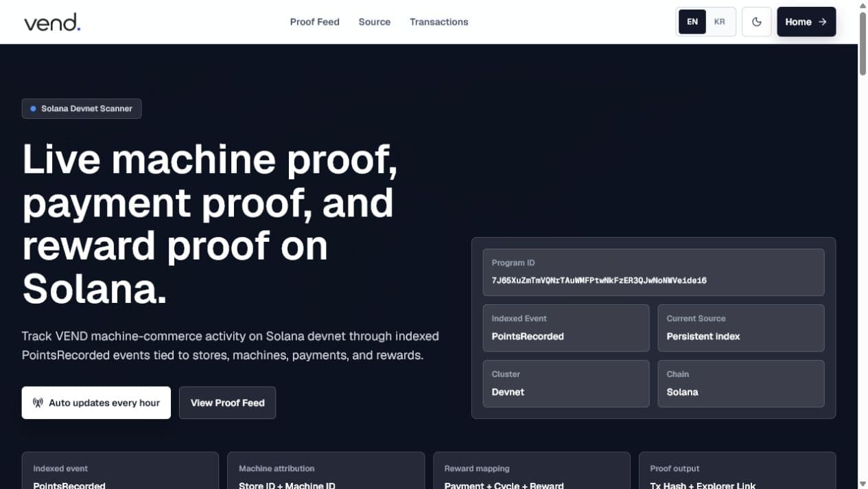Click the Proof output card label
This screenshot has width=868, height=489.
pos(675,468)
